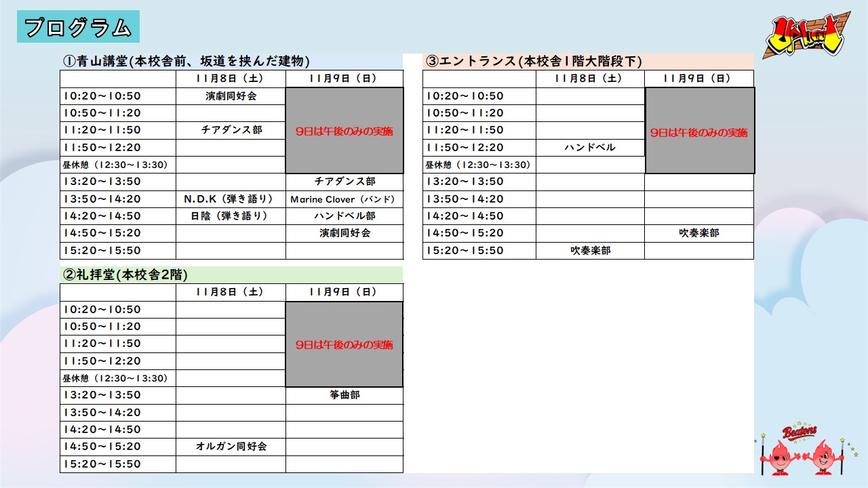Click the ハンドベル部 cell in 青山講堂 table
This screenshot has width=868, height=488.
pos(344,216)
